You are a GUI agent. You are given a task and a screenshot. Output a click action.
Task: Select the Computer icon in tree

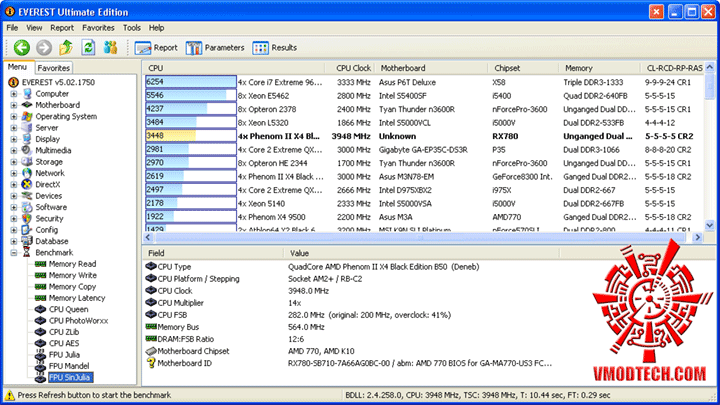(27, 94)
